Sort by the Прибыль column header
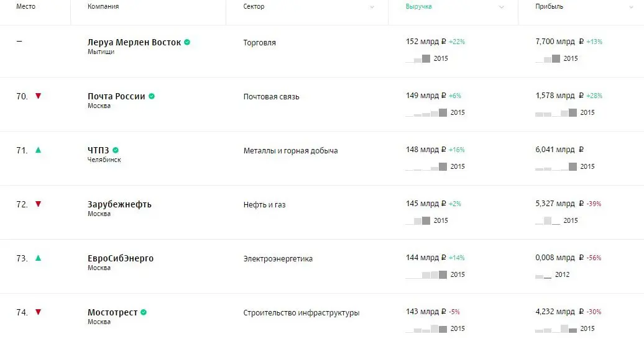The height and width of the screenshot is (339, 644). (549, 7)
